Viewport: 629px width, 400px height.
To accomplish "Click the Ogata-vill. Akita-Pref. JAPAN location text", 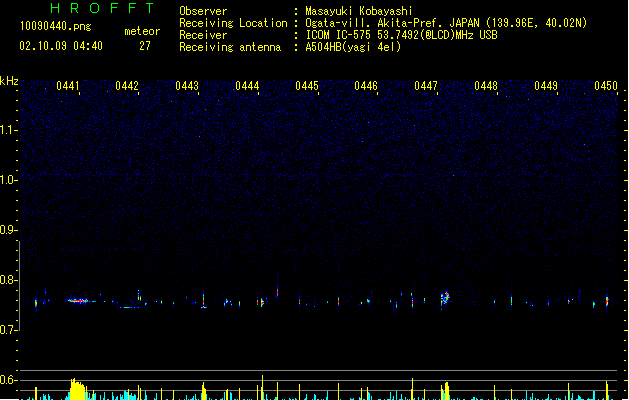I will (x=446, y=23).
